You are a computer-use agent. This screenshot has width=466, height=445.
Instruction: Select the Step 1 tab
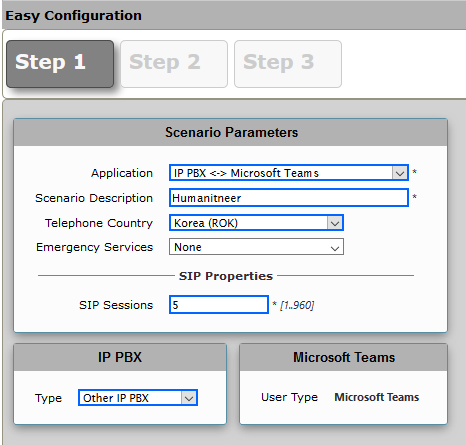[60, 64]
